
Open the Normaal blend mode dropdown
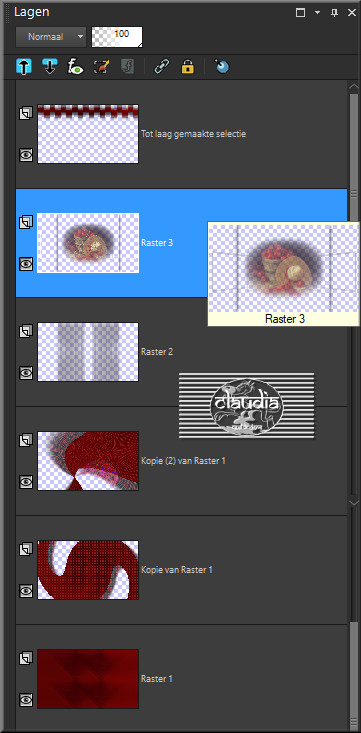51,36
